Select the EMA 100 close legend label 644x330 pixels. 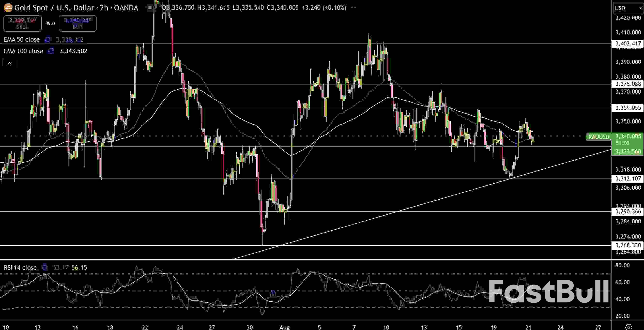pos(23,51)
